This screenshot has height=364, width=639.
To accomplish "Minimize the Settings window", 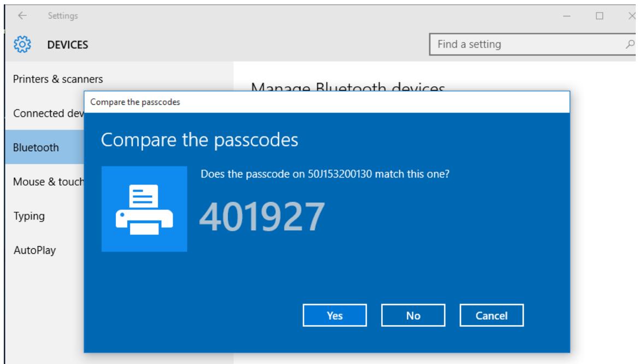I will coord(566,16).
